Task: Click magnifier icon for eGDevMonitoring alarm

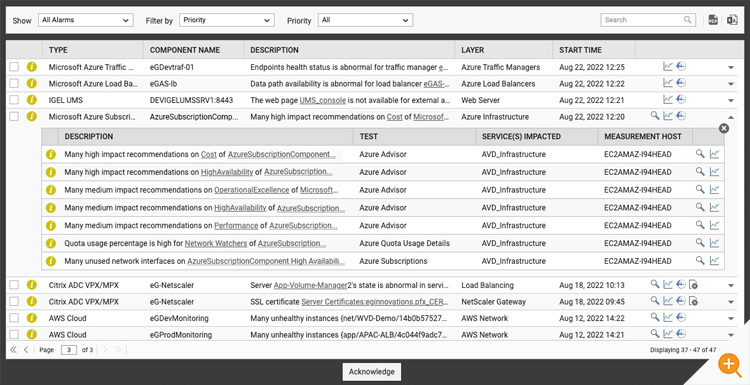Action: pyautogui.click(x=655, y=318)
